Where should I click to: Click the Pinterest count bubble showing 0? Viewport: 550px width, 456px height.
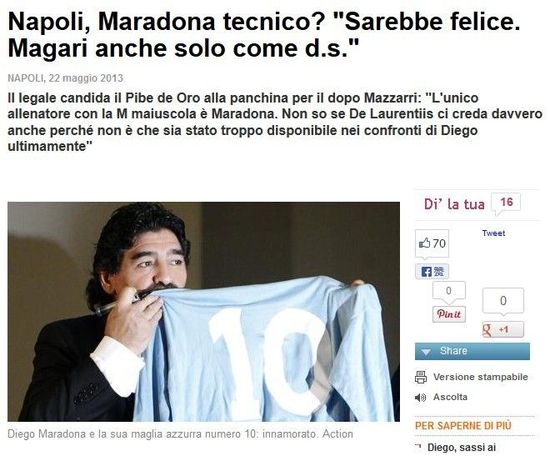449,291
